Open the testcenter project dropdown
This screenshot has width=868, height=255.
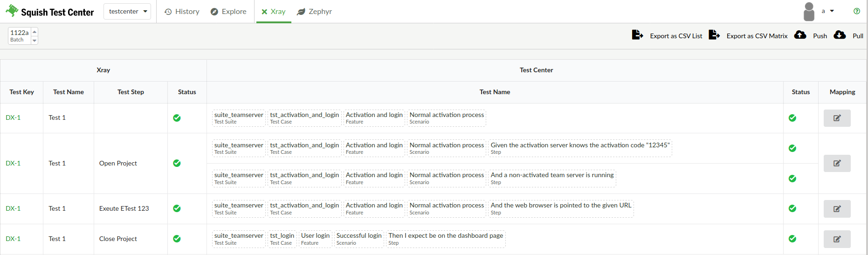(127, 12)
